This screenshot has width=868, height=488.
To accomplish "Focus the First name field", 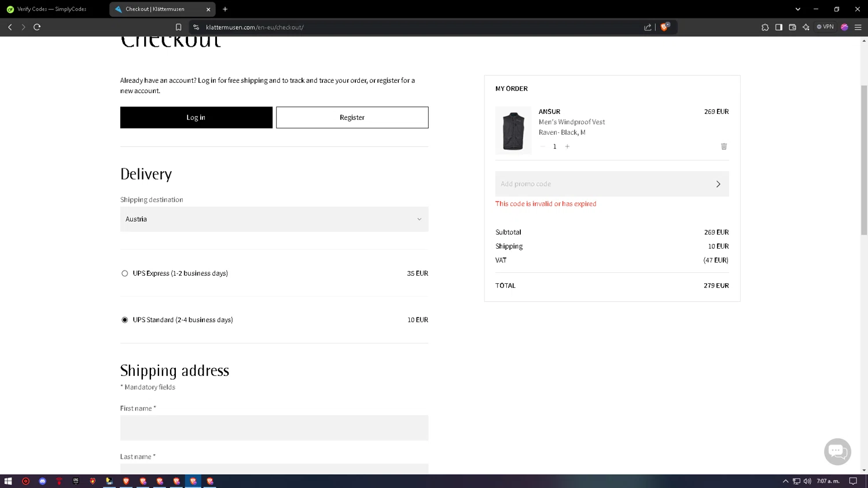I will pyautogui.click(x=274, y=428).
